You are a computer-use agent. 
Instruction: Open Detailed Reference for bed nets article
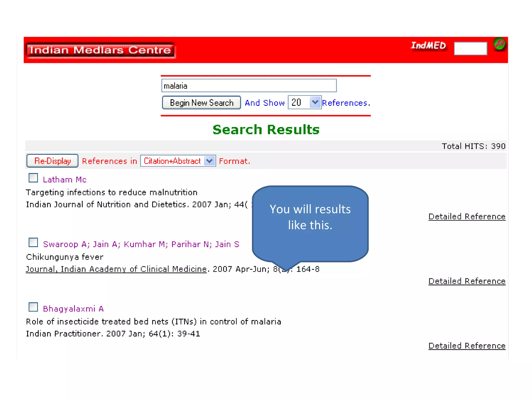[467, 346]
